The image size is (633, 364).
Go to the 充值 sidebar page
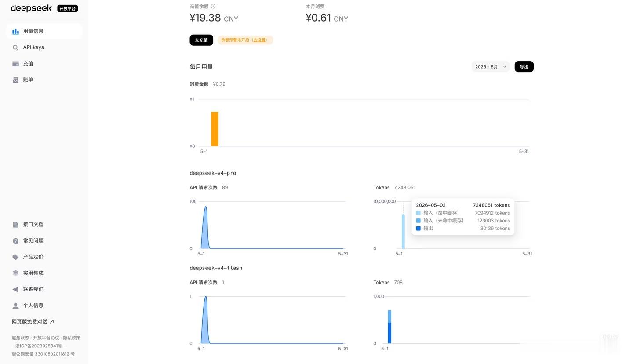44,64
